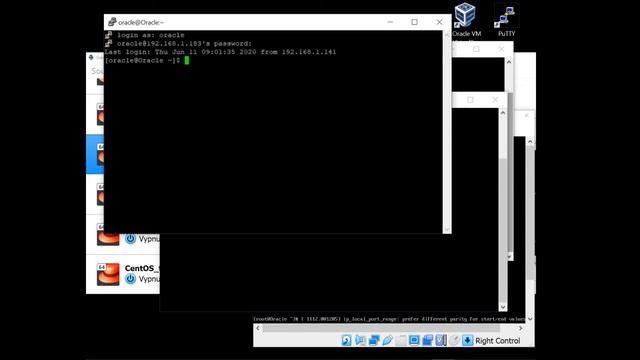Select the VM entry just above CentOS in the list
This screenshot has width=640, height=360.
[122, 234]
